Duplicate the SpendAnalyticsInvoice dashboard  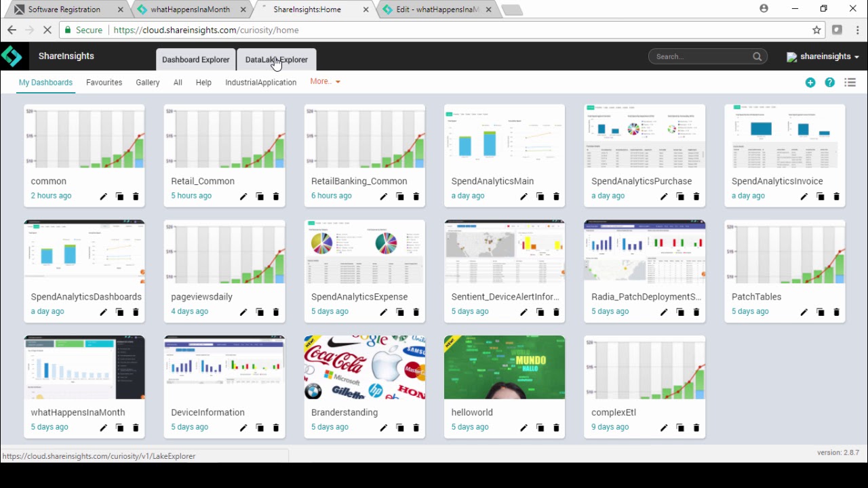821,197
